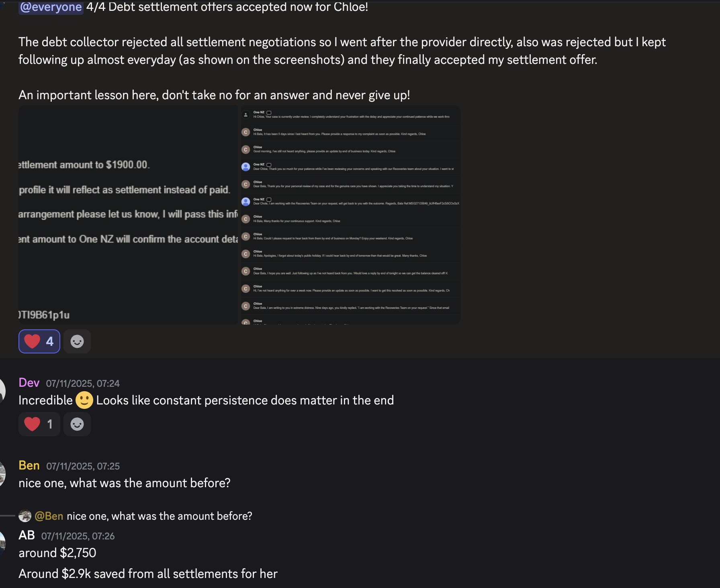The image size is (720, 588).
Task: Open the left settlement amount screenshot
Action: tap(128, 214)
